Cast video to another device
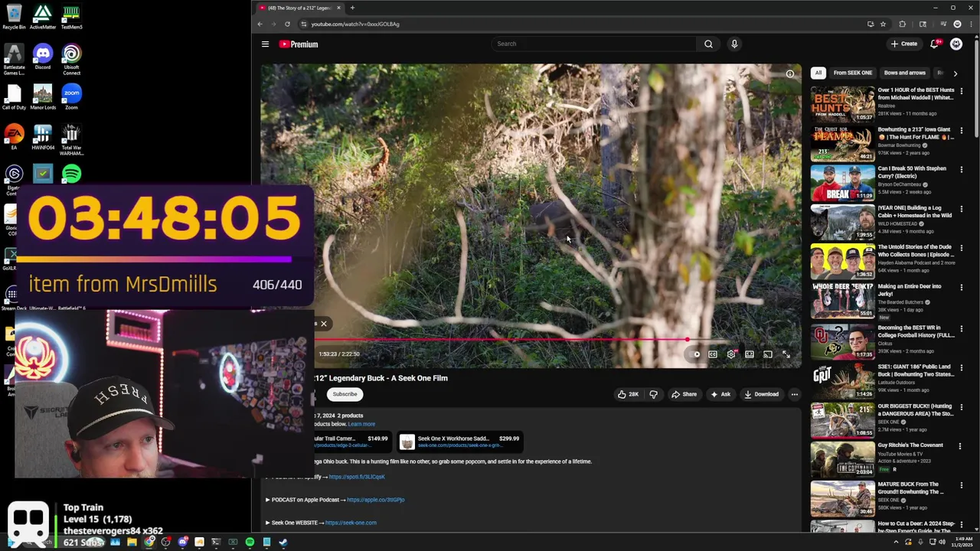Viewport: 980px width, 551px height. [768, 354]
